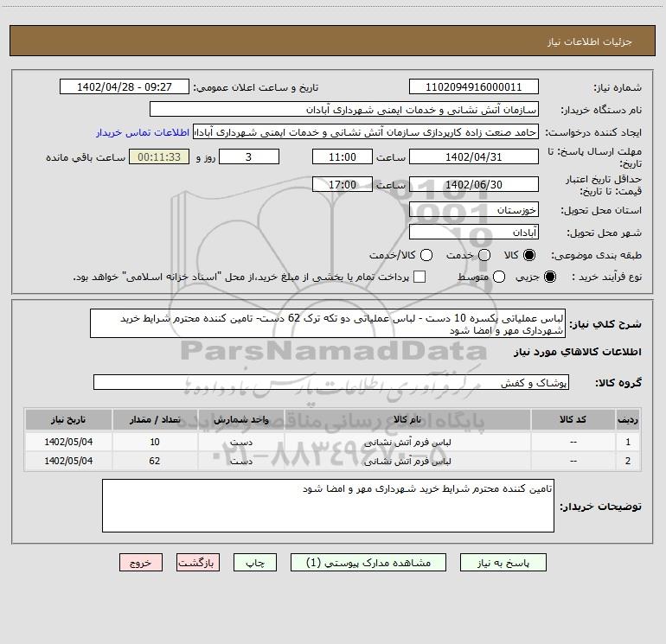Click the تعداد / مقدار column header
This screenshot has height=644, width=666.
click(x=155, y=420)
